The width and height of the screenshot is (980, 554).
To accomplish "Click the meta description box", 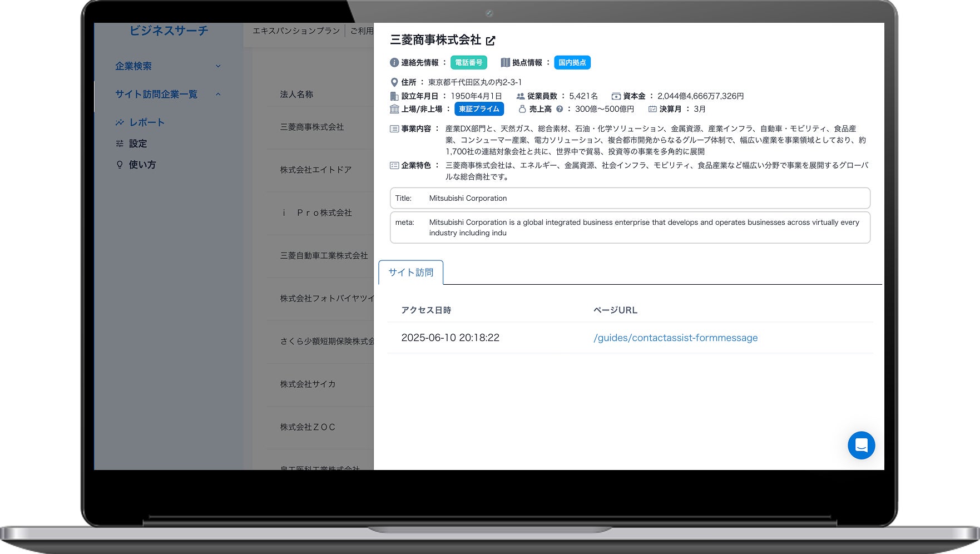I will click(x=630, y=227).
